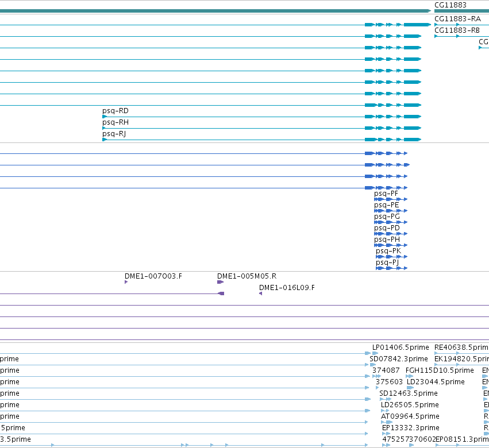489x448 pixels.
Task: Open the FGH115D10.5prime EST label
Action: [440, 370]
